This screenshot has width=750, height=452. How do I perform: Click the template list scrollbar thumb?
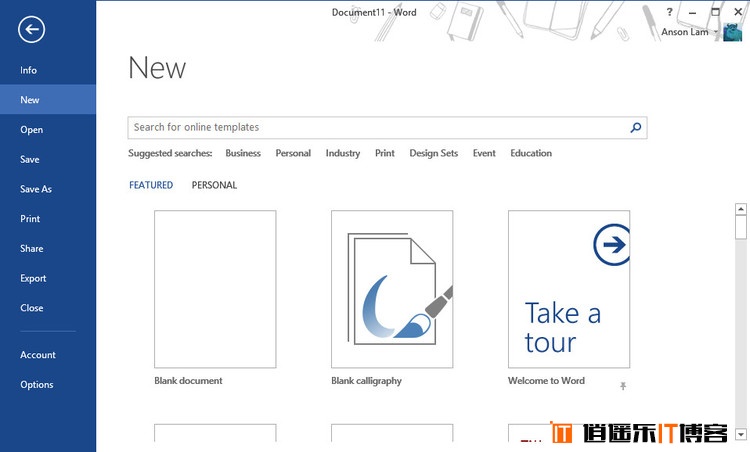coord(741,227)
